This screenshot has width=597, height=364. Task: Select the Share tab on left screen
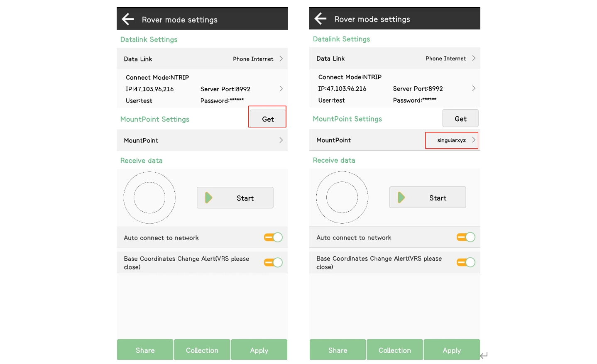(x=145, y=350)
